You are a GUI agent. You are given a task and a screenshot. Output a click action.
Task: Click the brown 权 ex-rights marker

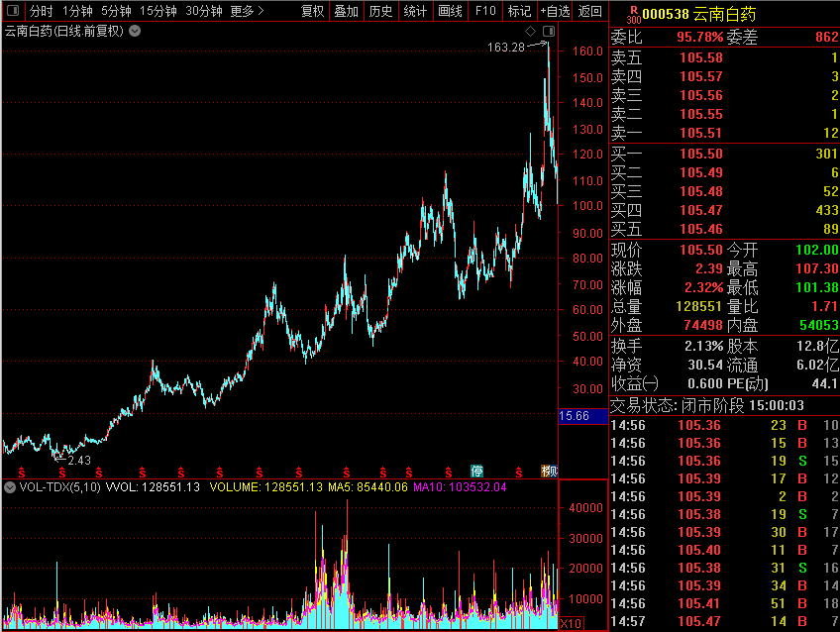tap(547, 472)
